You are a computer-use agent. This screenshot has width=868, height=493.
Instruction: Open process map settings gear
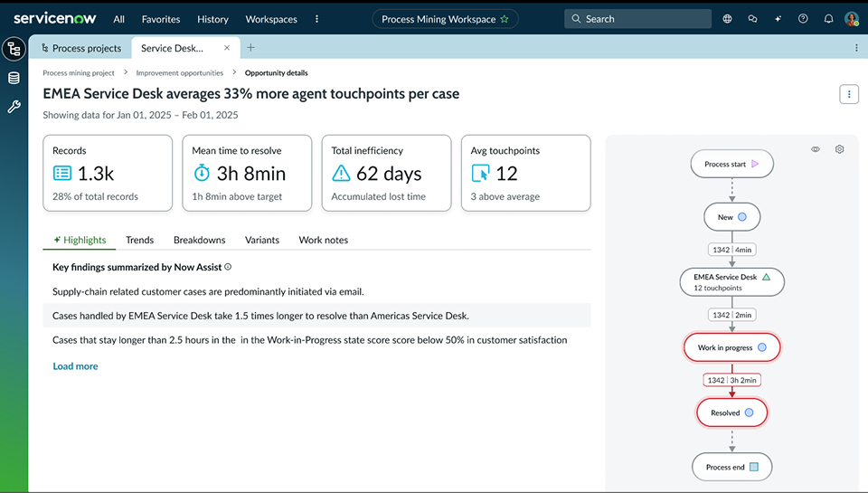coord(839,149)
